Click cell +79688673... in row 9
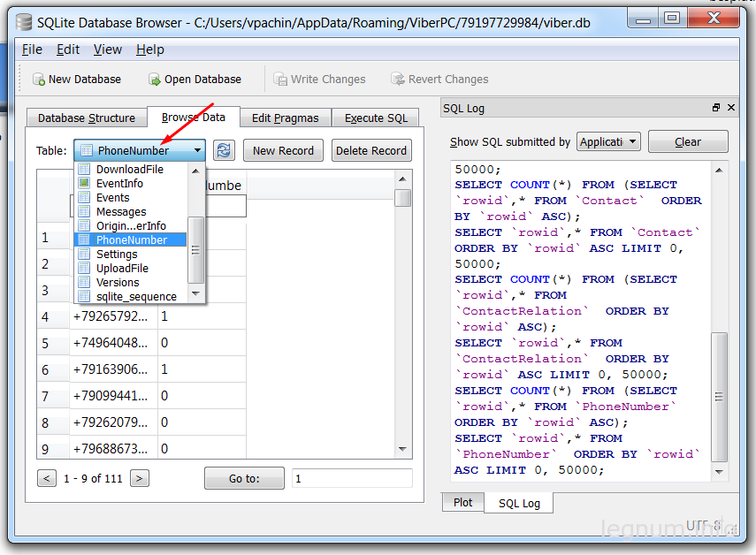 click(114, 449)
